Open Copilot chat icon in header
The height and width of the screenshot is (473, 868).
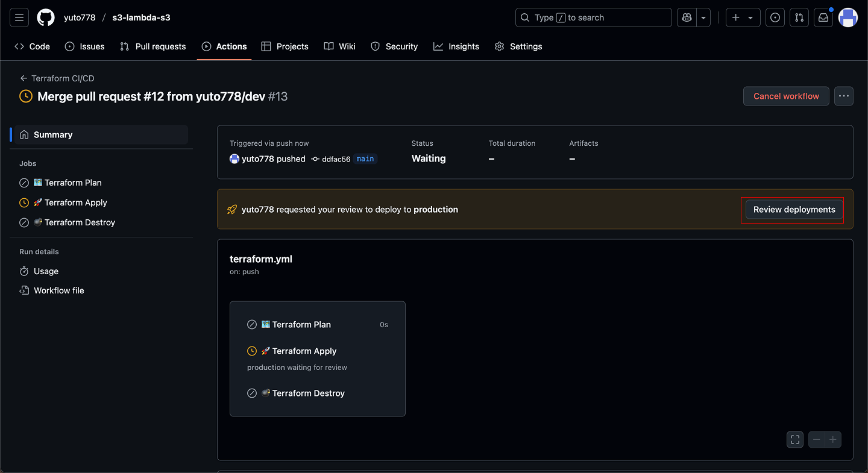pyautogui.click(x=687, y=17)
